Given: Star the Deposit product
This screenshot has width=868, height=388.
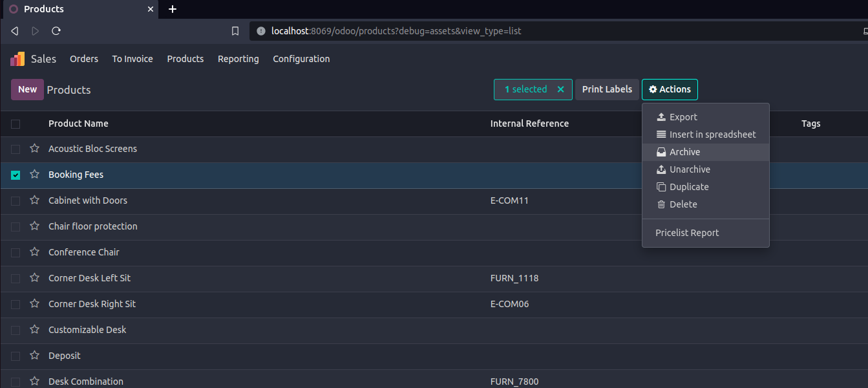Looking at the screenshot, I should click(x=35, y=356).
